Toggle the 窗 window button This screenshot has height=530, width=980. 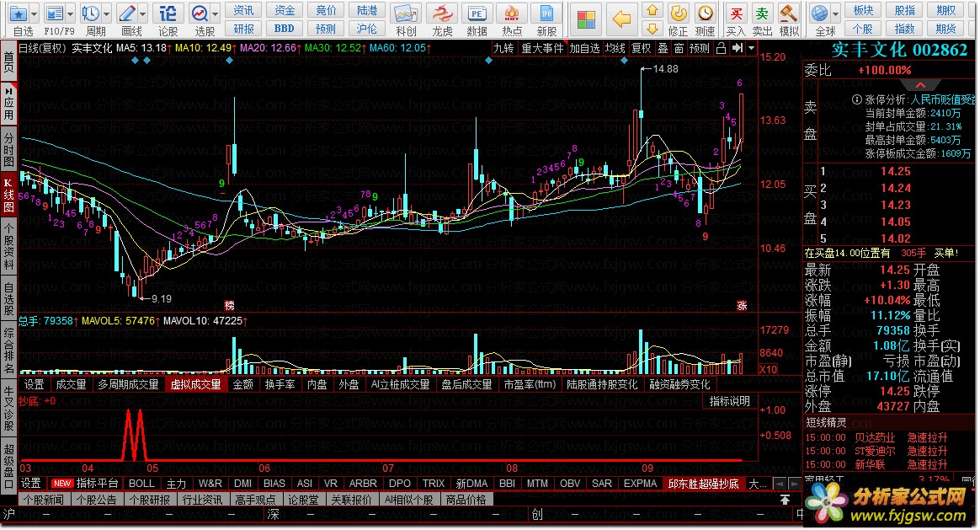679,48
